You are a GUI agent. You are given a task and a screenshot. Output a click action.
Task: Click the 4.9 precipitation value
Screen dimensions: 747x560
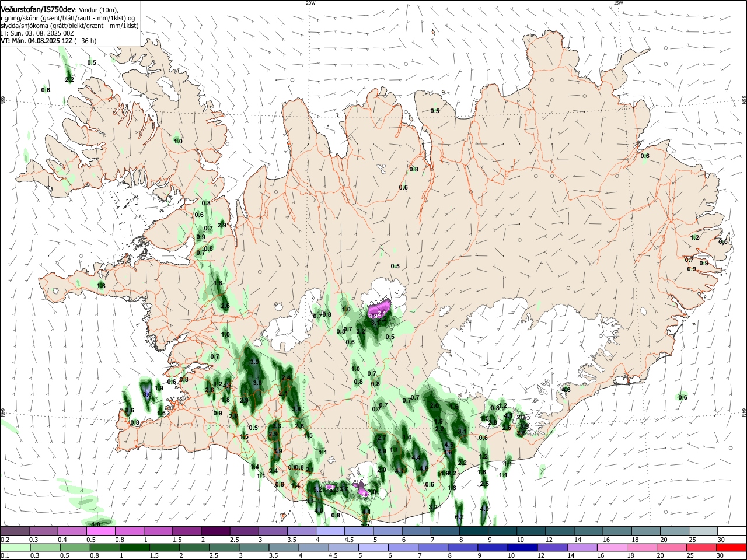click(484, 509)
